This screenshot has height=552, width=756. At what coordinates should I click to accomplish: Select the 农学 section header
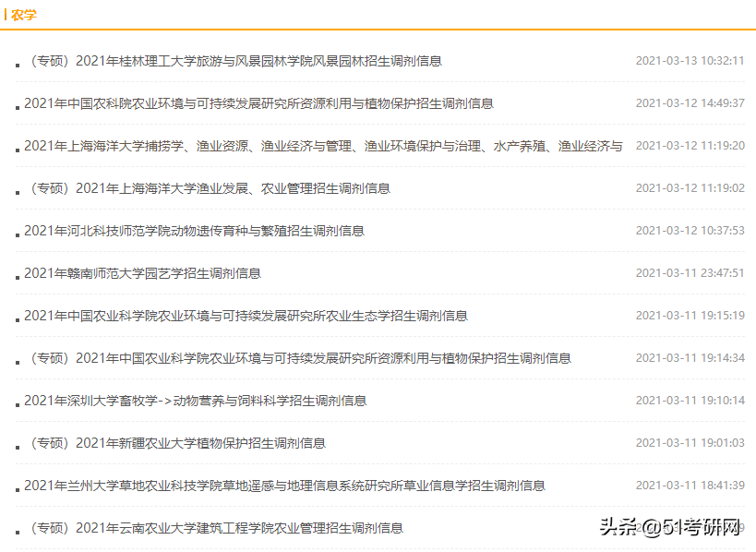coord(25,14)
